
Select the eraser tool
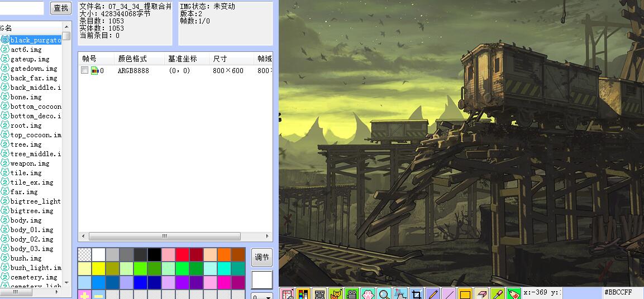(481, 293)
